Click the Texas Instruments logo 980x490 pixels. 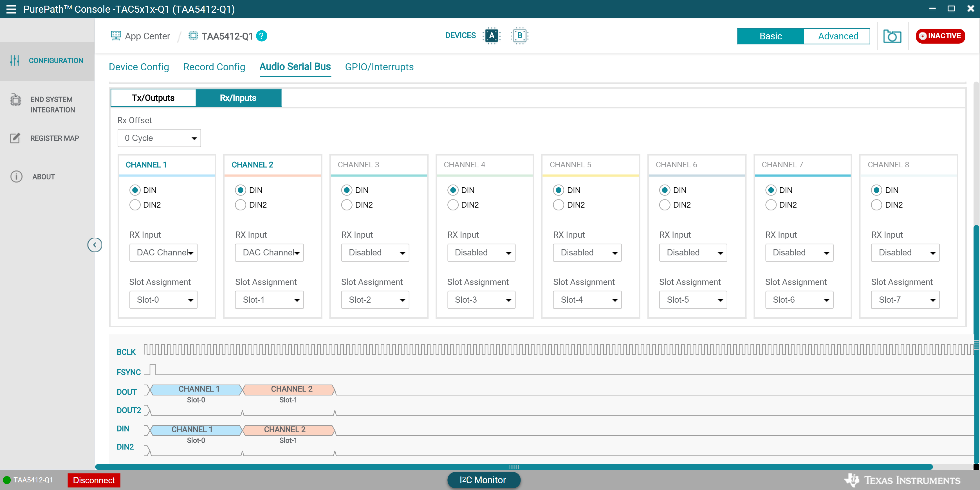pyautogui.click(x=902, y=480)
